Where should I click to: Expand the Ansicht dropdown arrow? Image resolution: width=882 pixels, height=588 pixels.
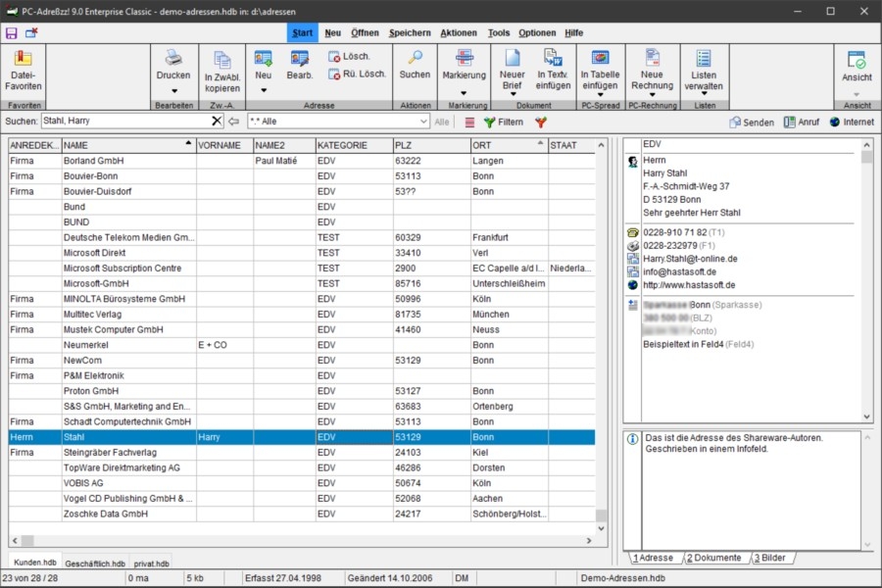pyautogui.click(x=857, y=94)
